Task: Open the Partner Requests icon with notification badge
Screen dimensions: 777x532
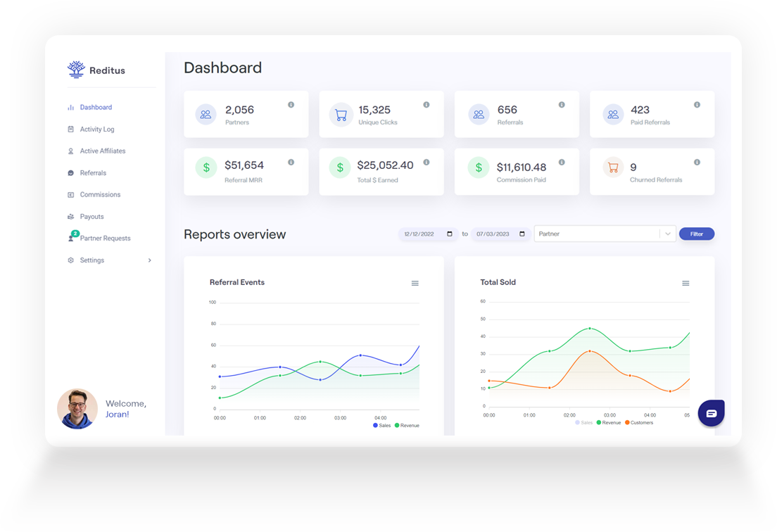Action: [71, 238]
